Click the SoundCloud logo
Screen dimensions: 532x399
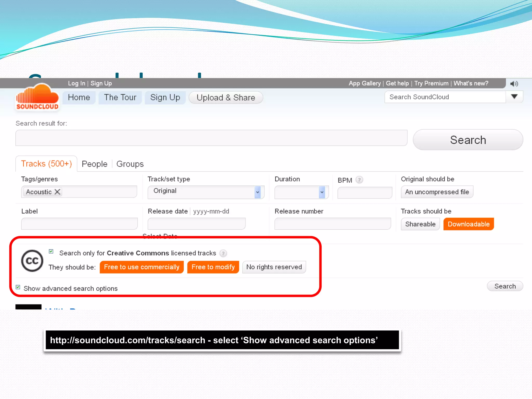click(37, 97)
